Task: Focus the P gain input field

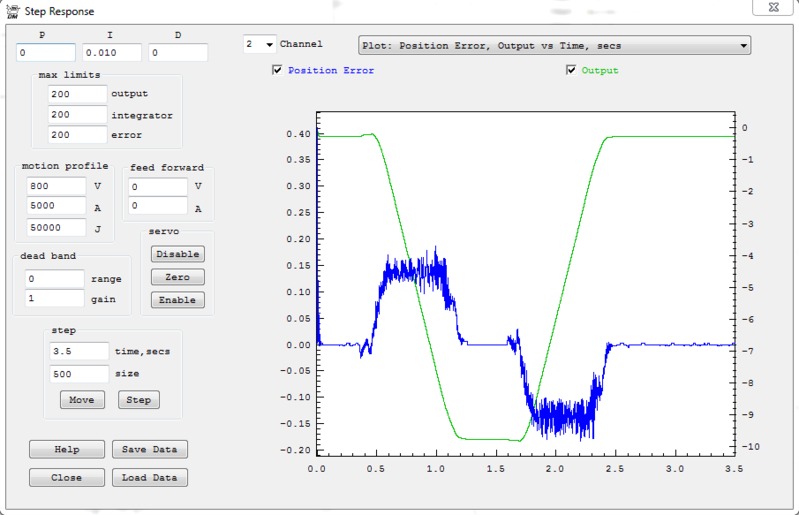Action: pos(46,53)
